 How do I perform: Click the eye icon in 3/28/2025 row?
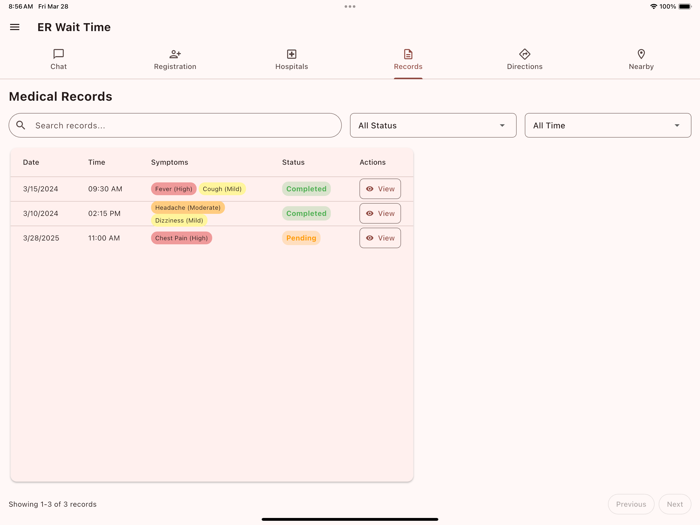(370, 238)
